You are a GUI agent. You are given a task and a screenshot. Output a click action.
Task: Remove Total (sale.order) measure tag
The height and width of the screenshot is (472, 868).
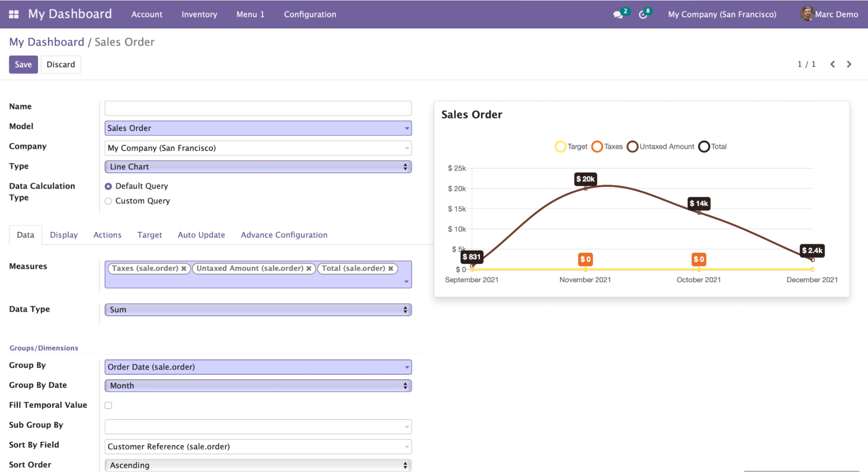click(391, 269)
